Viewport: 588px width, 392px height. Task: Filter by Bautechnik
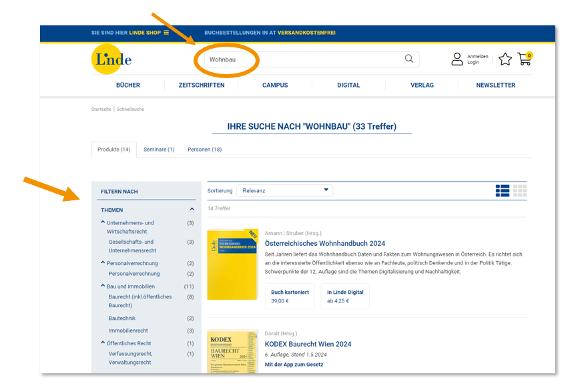pos(122,318)
